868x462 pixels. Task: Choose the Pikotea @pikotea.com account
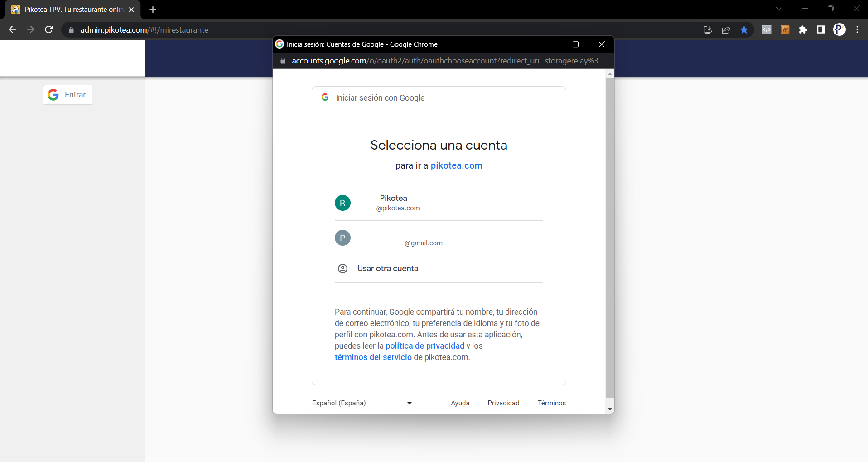point(439,203)
